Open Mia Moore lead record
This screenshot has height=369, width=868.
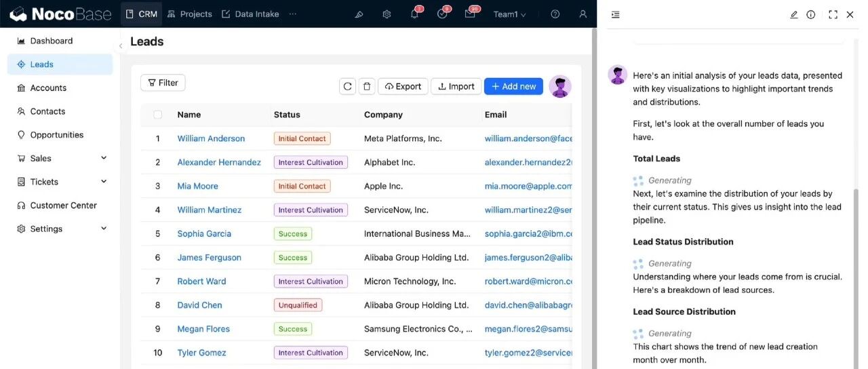(x=197, y=186)
